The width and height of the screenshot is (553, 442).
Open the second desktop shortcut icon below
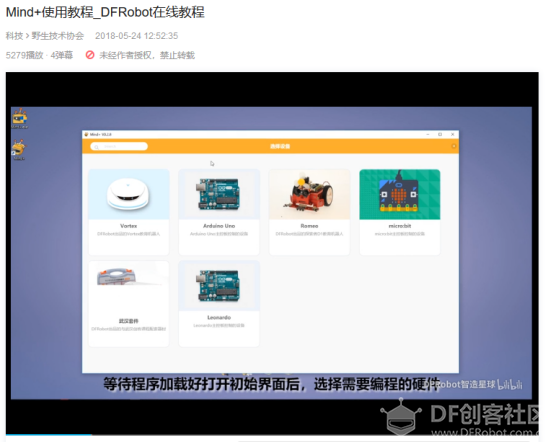(x=19, y=150)
